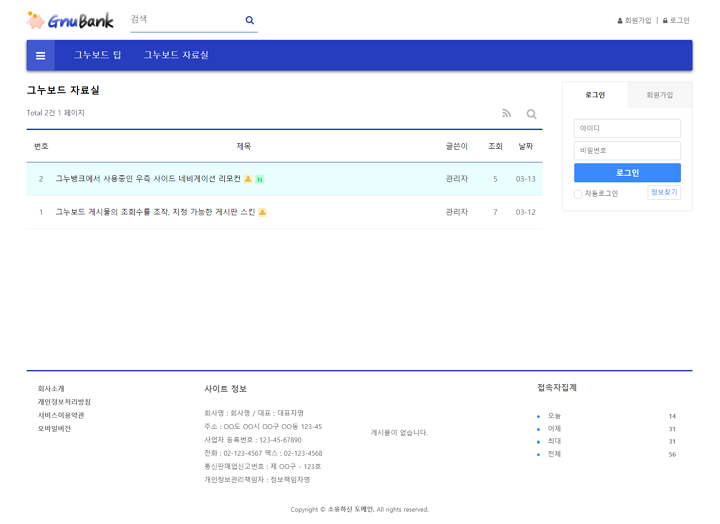Click the 아이디 input field
The height and width of the screenshot is (524, 720).
(x=627, y=128)
